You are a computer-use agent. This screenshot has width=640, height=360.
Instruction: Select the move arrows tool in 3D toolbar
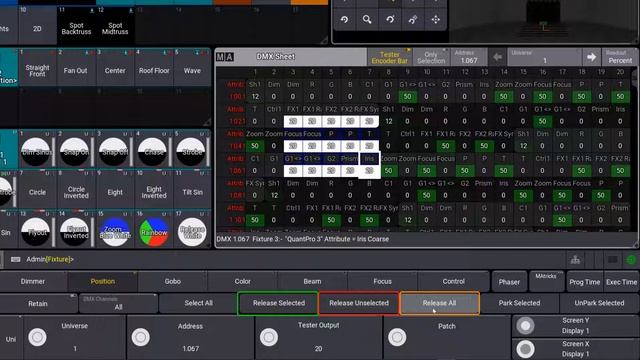[x=436, y=19]
